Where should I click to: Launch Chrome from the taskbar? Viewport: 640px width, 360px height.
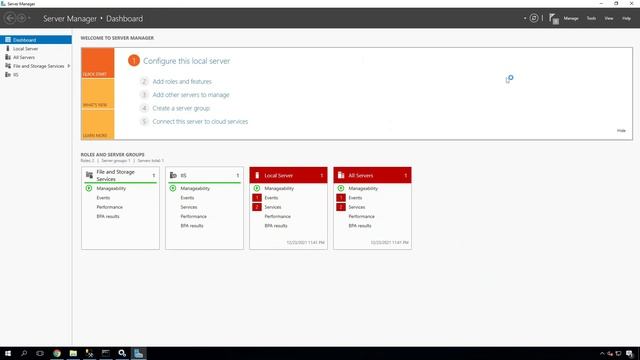tap(57, 353)
